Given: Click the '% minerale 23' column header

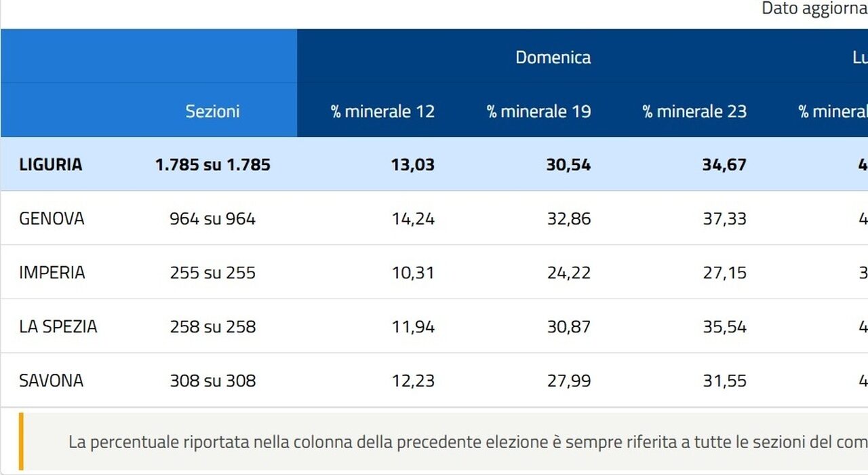Looking at the screenshot, I should coord(694,111).
